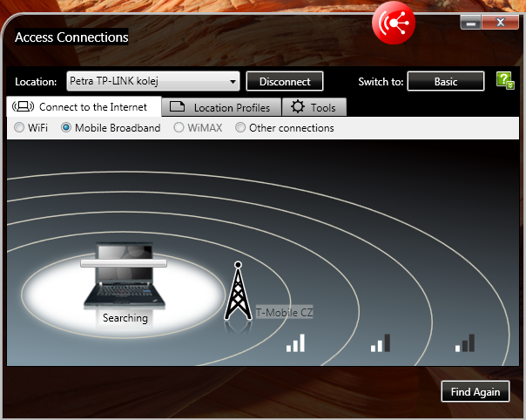Click the red Access Connections logo icon
The image size is (526, 420).
coord(394,24)
